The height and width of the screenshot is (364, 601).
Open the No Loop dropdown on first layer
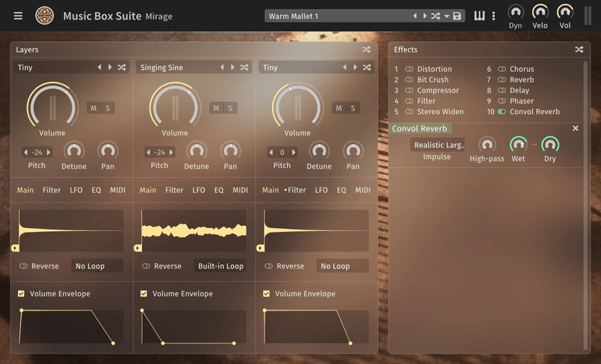point(98,266)
